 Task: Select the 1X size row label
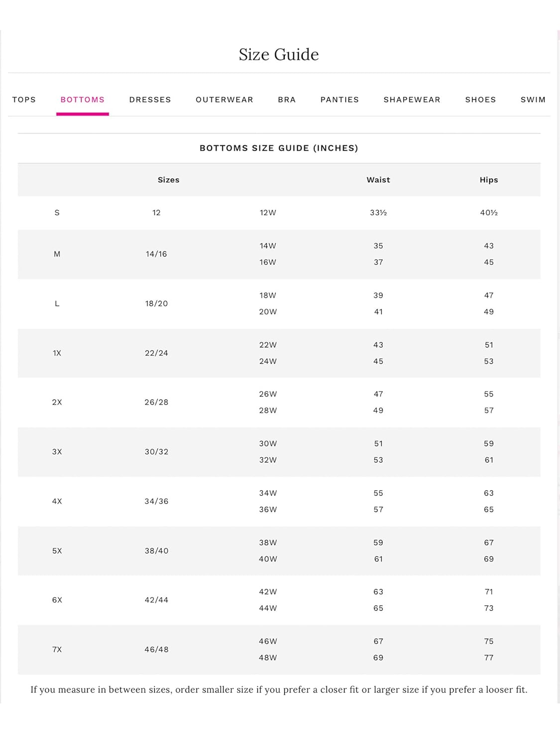click(x=57, y=353)
